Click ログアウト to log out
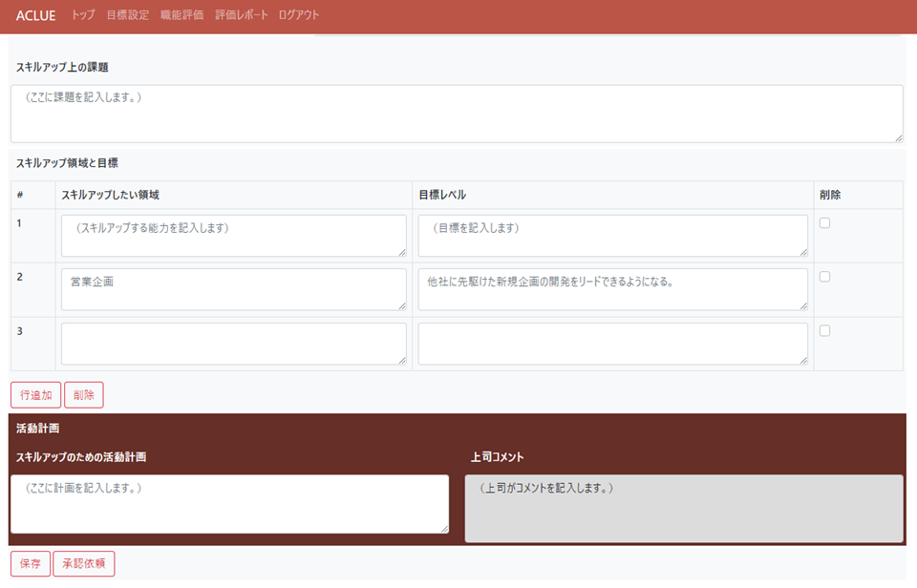The height and width of the screenshot is (588, 917). pos(298,15)
